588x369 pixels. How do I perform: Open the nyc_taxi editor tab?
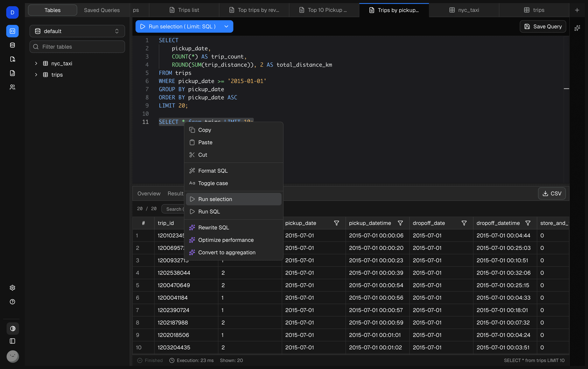pyautogui.click(x=464, y=10)
